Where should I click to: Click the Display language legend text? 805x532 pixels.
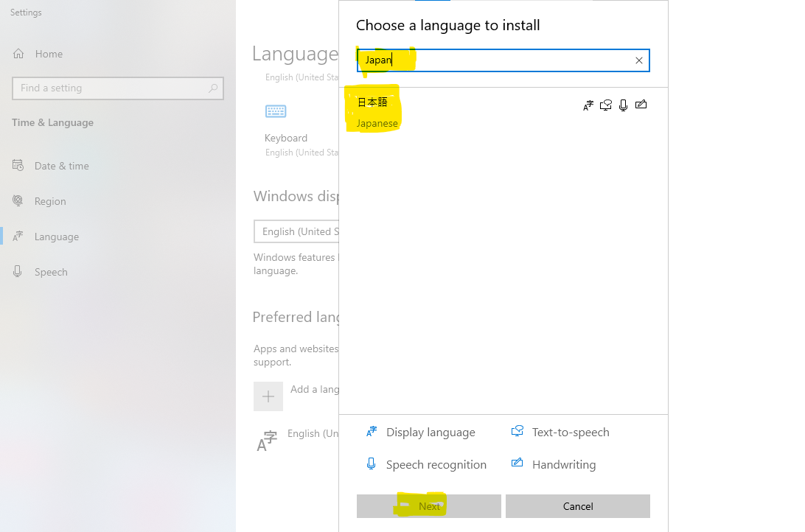click(x=431, y=433)
